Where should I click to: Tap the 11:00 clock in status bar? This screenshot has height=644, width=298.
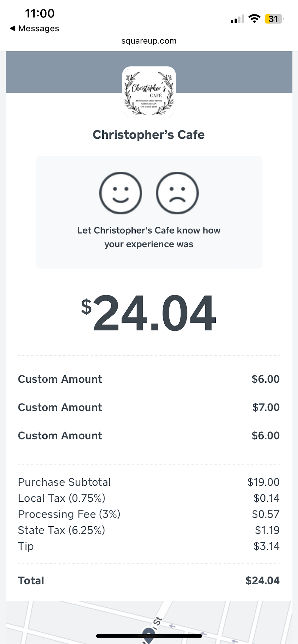pyautogui.click(x=40, y=13)
